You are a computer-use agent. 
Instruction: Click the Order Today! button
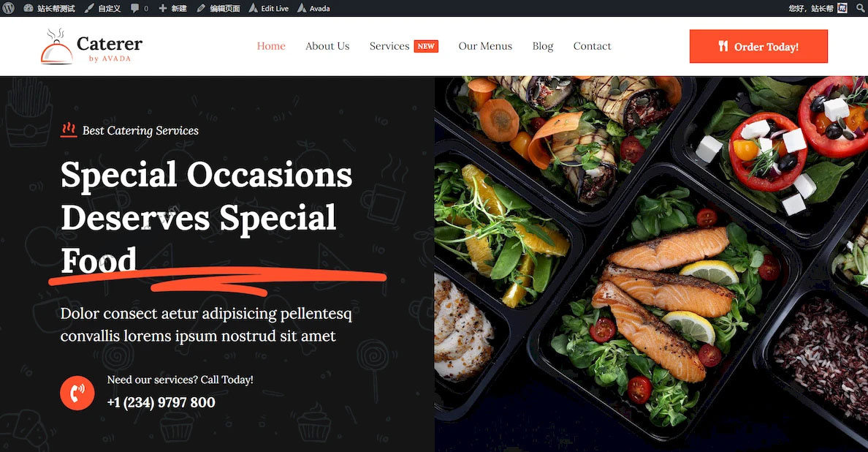pyautogui.click(x=758, y=47)
